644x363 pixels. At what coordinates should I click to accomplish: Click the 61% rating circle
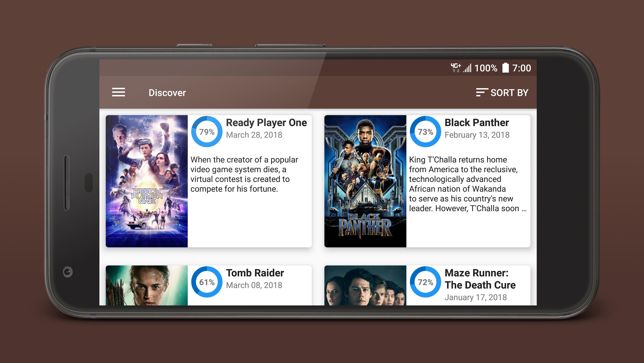207,282
